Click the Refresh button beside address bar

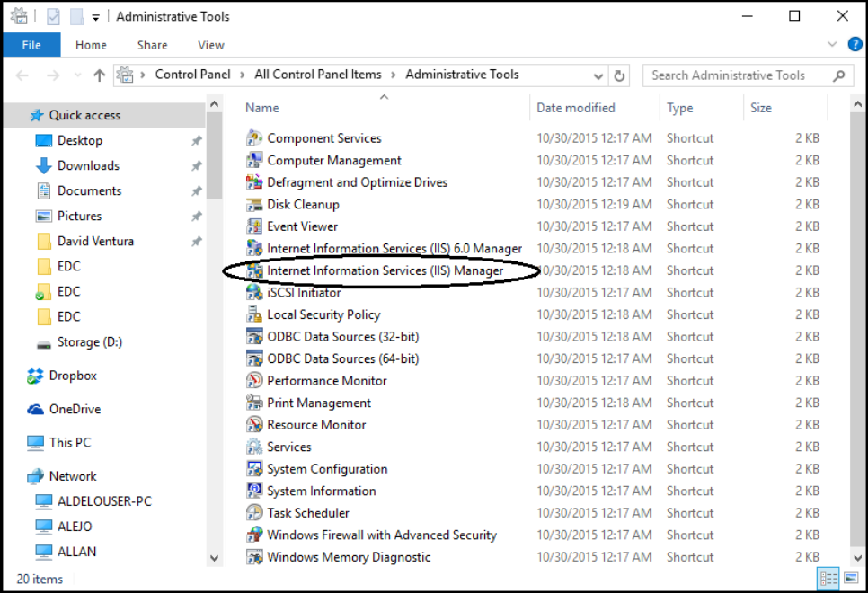tap(619, 75)
